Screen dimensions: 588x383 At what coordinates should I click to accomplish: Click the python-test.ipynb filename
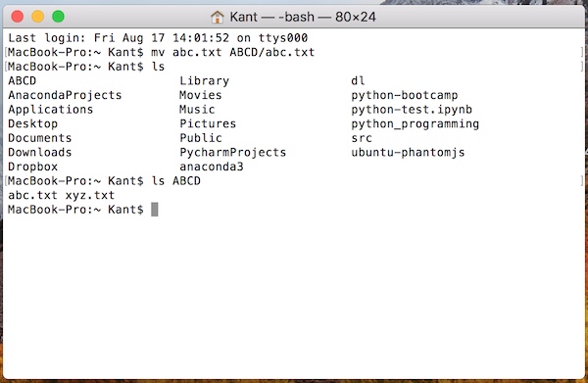412,110
